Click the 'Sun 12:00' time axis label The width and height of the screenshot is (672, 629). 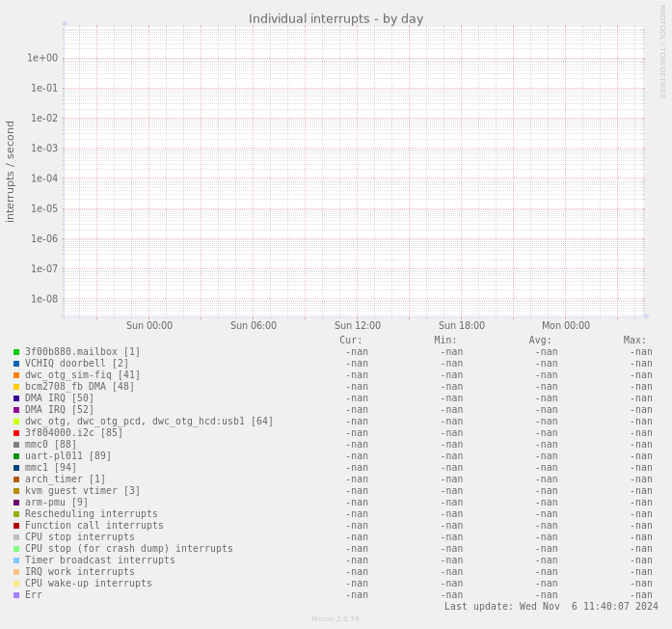click(x=358, y=326)
